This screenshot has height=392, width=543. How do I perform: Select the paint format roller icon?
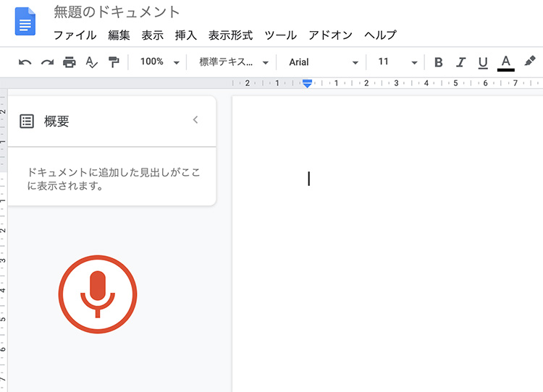pyautogui.click(x=114, y=62)
